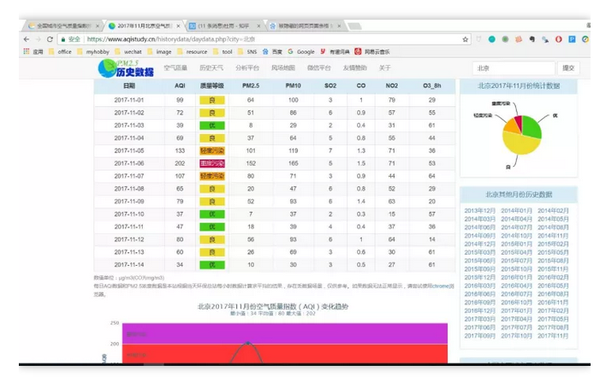Open the Baidu paw bookmark
Image resolution: width=600 pixels, height=377 pixels.
click(x=272, y=52)
